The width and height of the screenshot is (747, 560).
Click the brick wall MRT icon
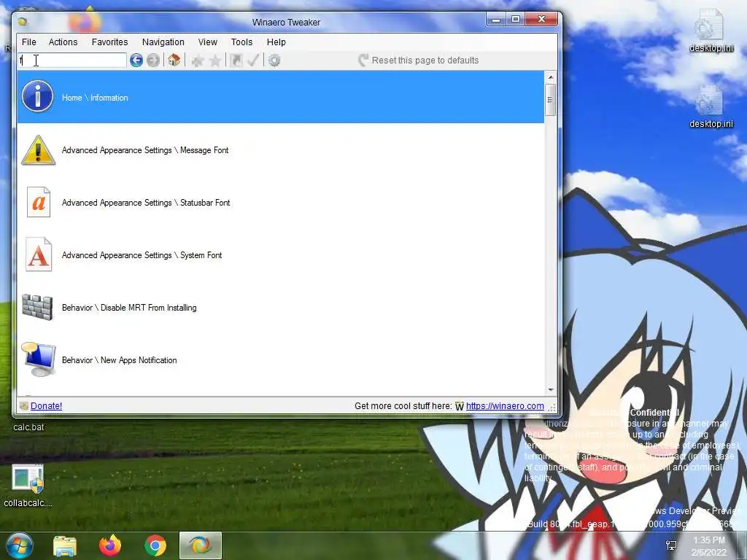(37, 307)
